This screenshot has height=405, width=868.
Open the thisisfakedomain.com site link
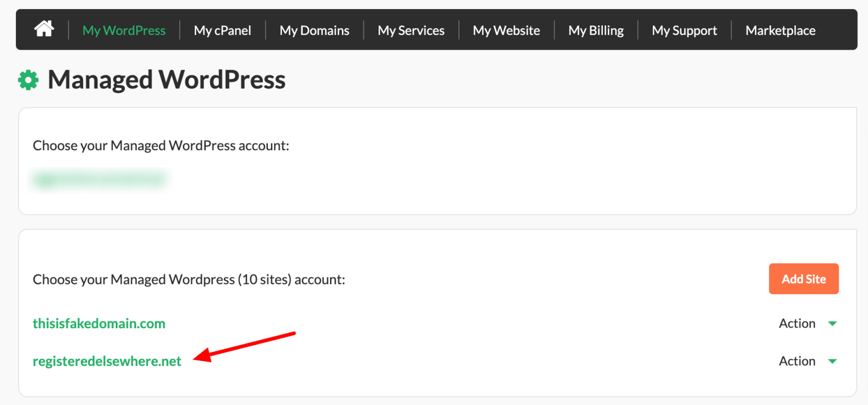coord(99,324)
